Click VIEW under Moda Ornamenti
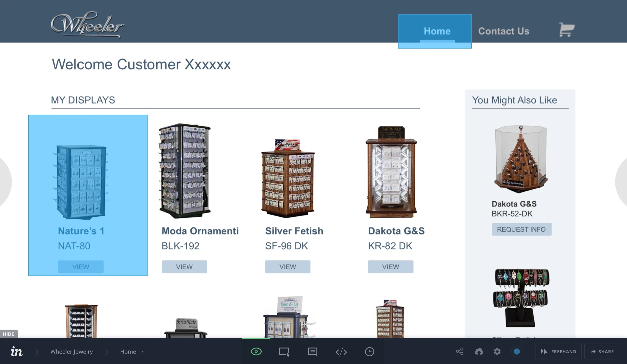This screenshot has width=627, height=364. tap(184, 267)
